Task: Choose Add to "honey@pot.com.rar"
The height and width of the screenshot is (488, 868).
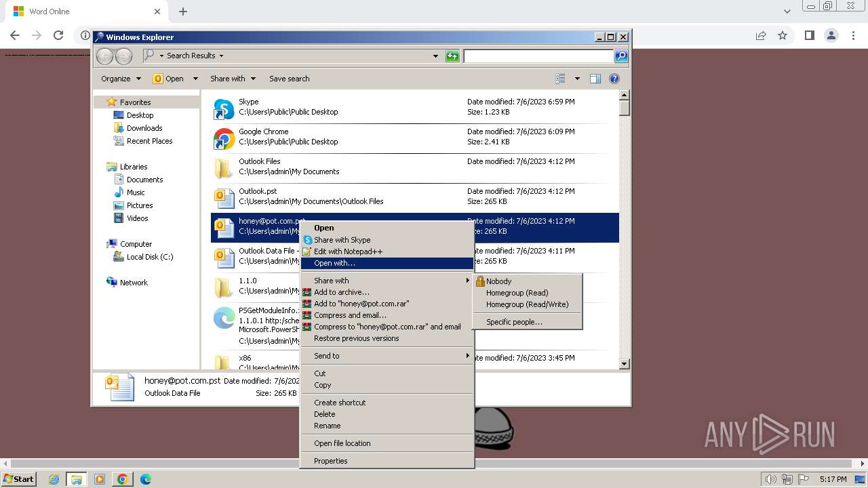Action: pos(387,304)
